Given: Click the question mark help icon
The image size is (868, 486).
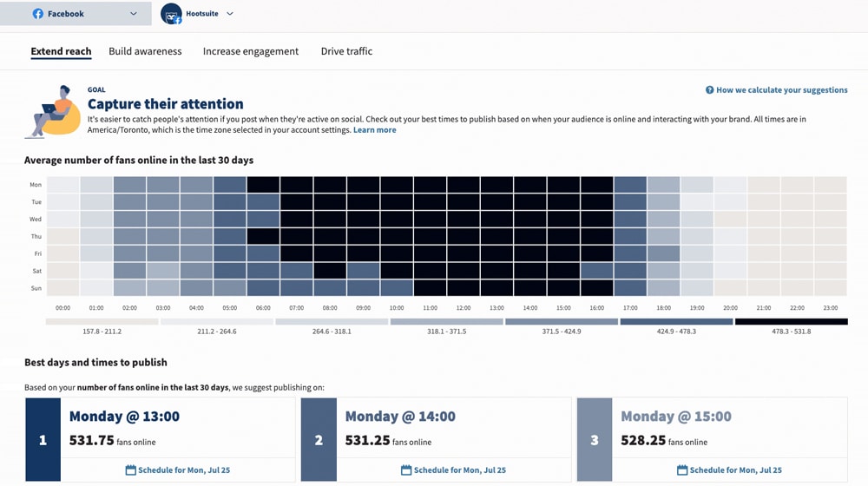Looking at the screenshot, I should click(709, 90).
